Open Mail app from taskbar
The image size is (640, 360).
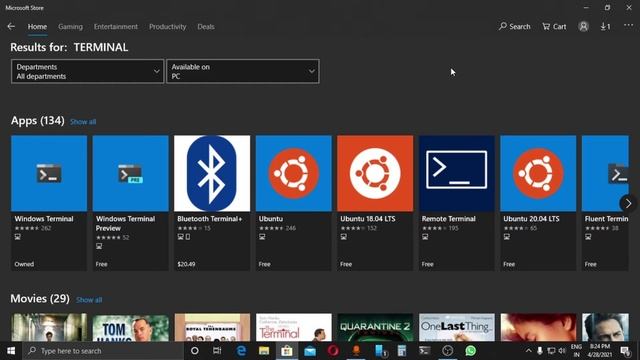(310, 351)
